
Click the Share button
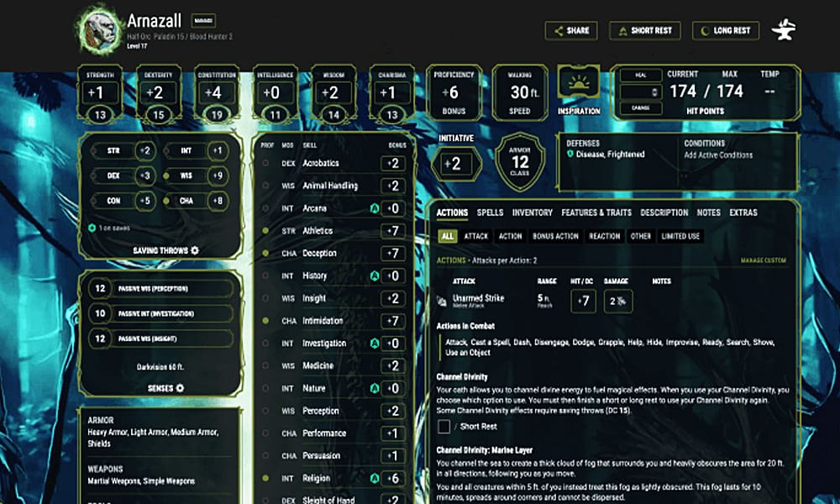click(570, 31)
